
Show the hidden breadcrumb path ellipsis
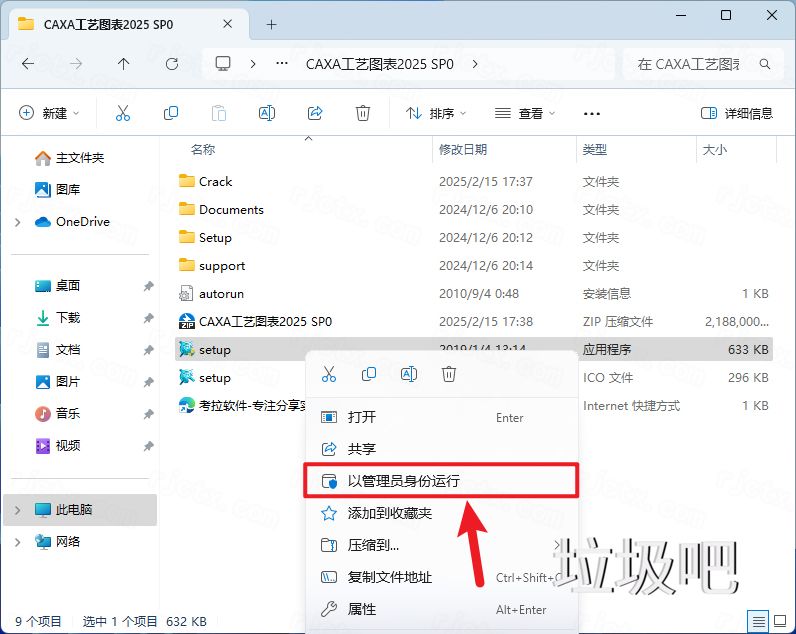click(x=282, y=64)
